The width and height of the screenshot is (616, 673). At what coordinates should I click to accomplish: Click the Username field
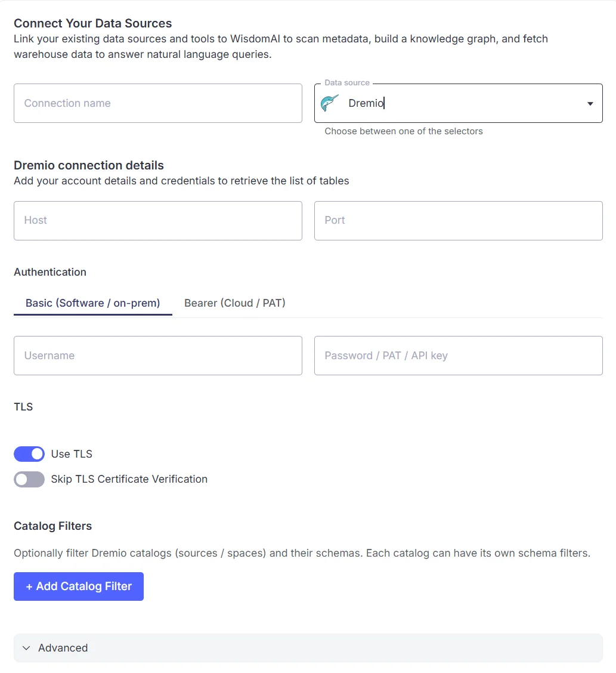click(158, 356)
